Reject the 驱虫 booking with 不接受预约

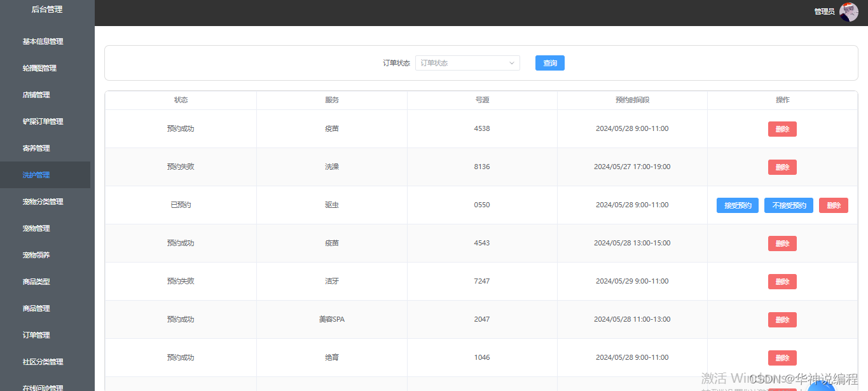click(789, 205)
